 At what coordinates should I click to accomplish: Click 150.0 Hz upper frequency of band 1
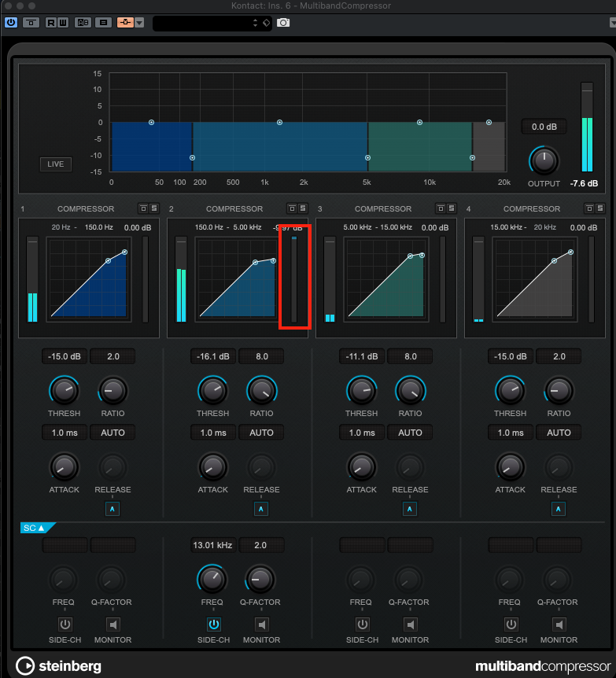(x=99, y=227)
